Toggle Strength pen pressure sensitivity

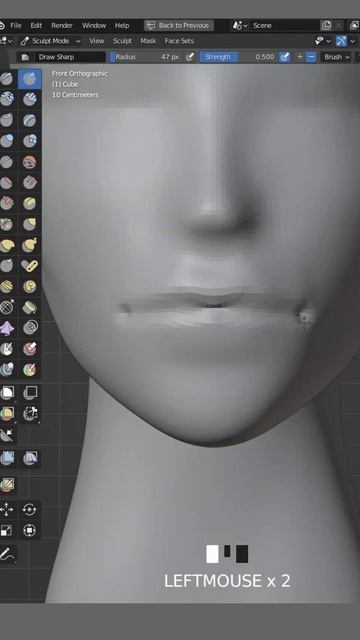[285, 57]
